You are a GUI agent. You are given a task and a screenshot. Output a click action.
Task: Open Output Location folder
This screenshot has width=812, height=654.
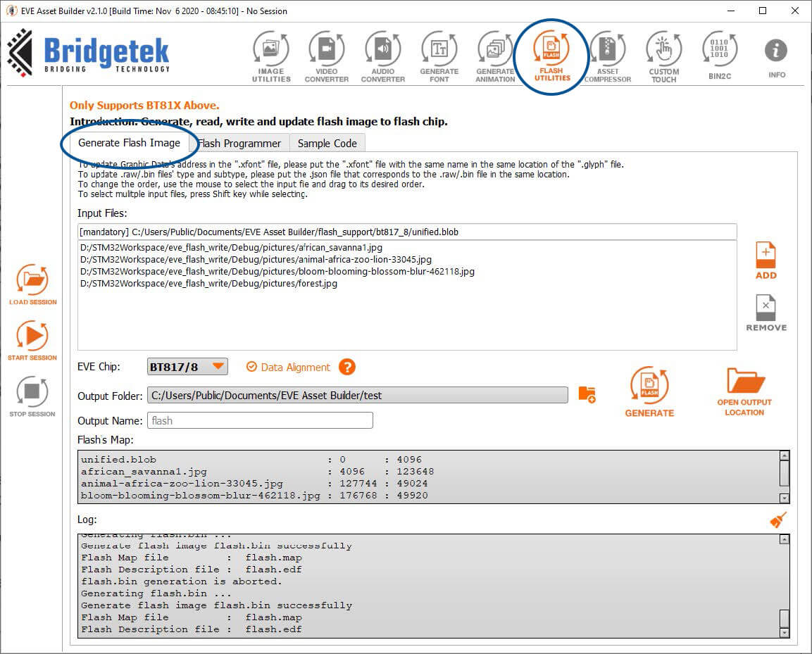coord(744,392)
